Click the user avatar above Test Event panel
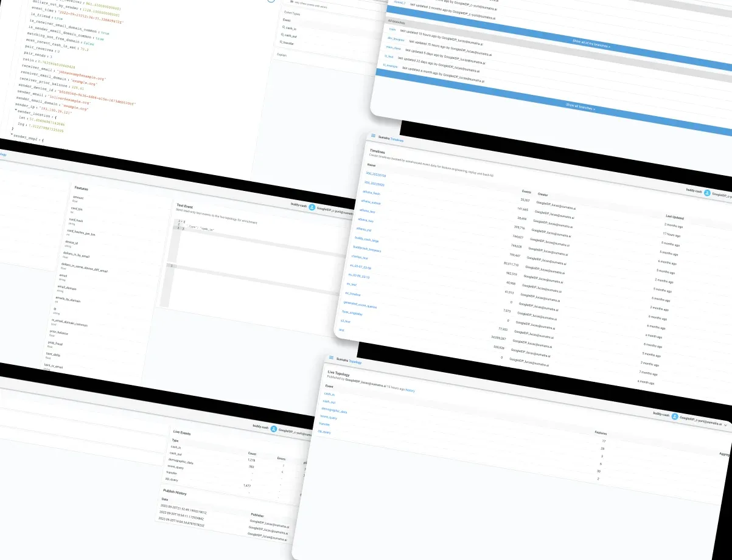732x560 pixels. point(312,207)
